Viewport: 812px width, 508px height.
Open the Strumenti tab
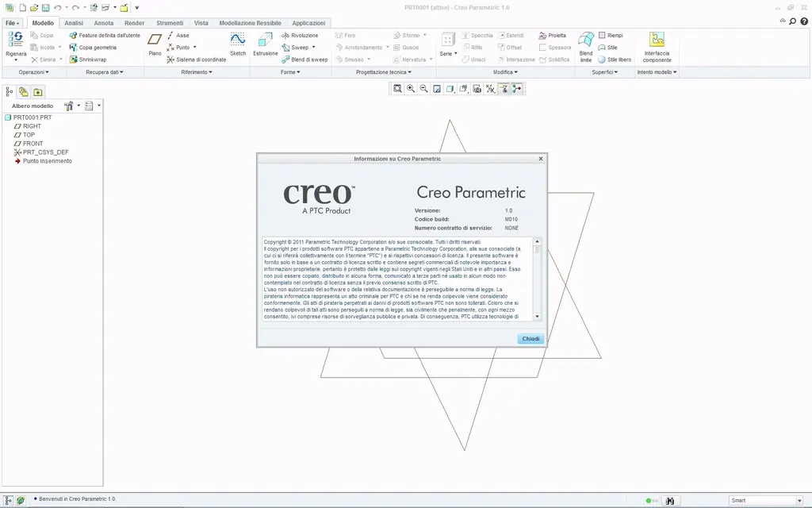[x=170, y=23]
